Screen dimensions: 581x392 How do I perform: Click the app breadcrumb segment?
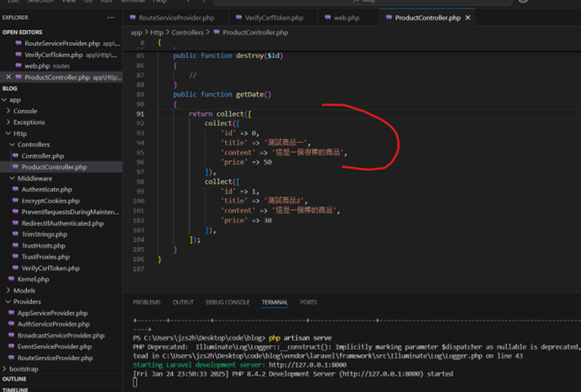(x=136, y=33)
